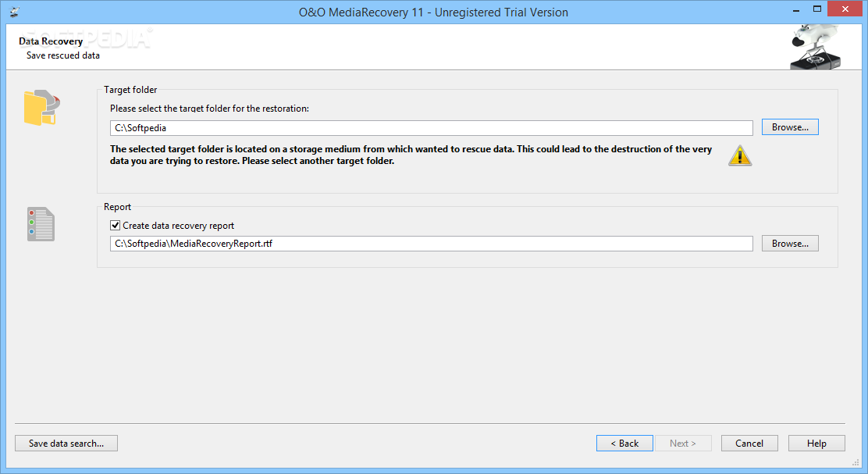Click the O&O MediaRecovery 11 window title
The image size is (868, 474).
point(433,12)
